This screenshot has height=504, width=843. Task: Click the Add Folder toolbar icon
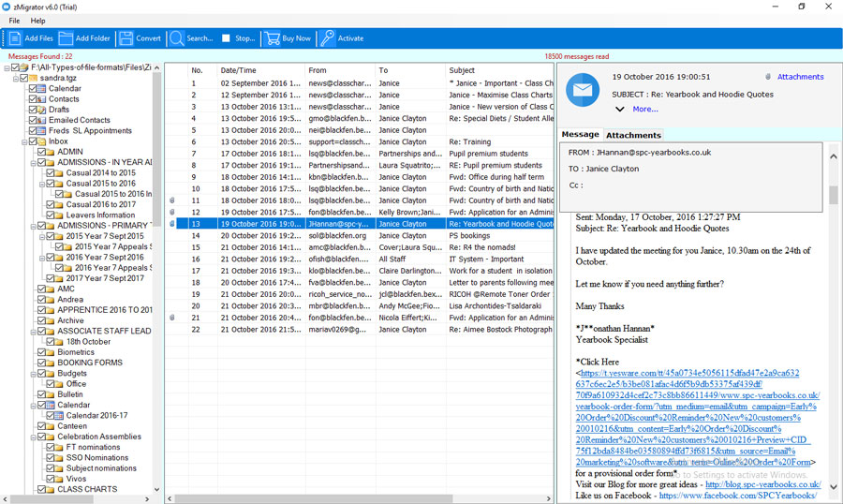pyautogui.click(x=66, y=38)
